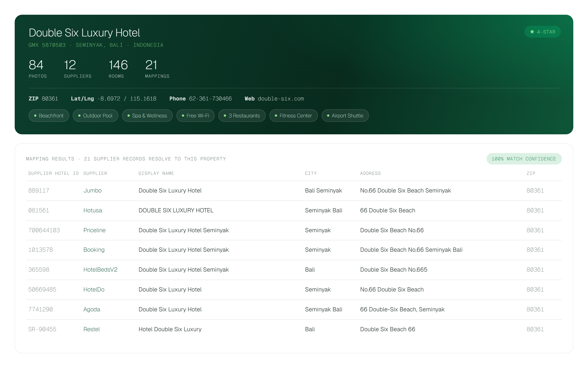Open the Priceline supplier link

94,230
